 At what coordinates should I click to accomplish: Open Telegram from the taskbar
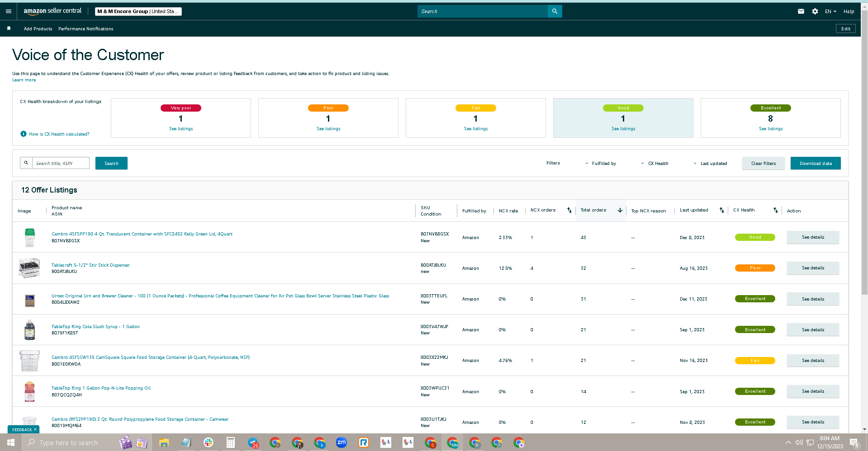coord(253,442)
